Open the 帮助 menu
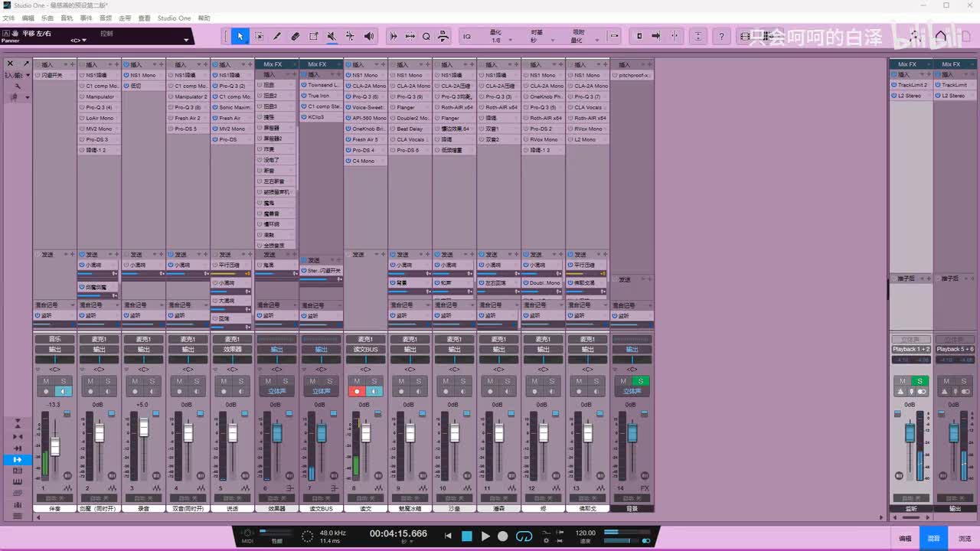This screenshot has width=980, height=551. click(204, 18)
